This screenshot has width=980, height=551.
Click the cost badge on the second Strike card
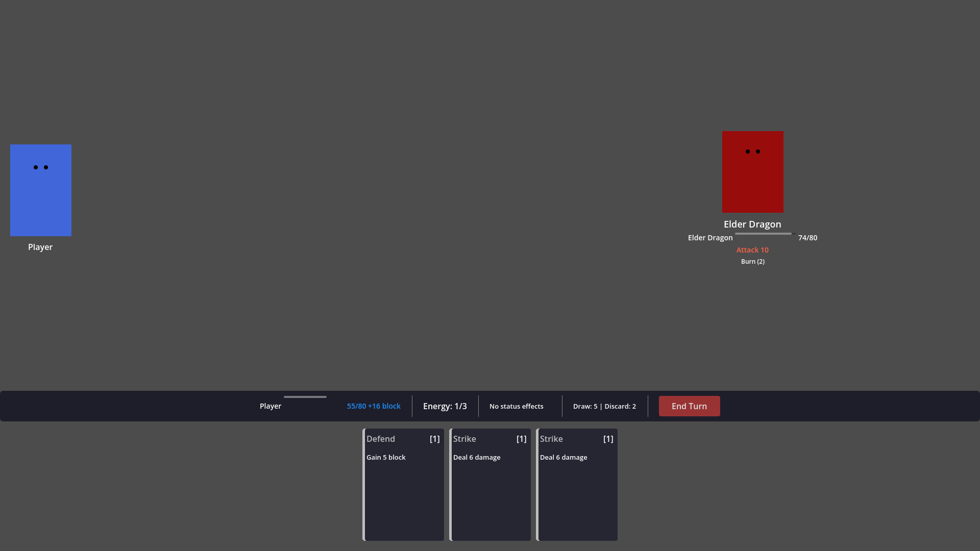[x=608, y=439]
